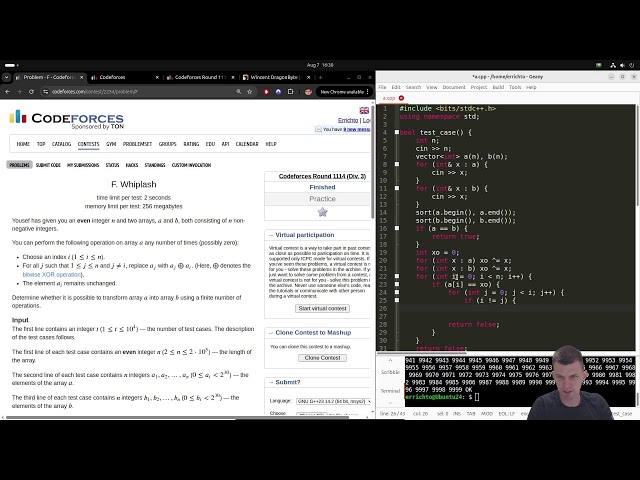Open the Geany Edit menu
Image resolution: width=640 pixels, height=480 pixels.
tap(396, 87)
